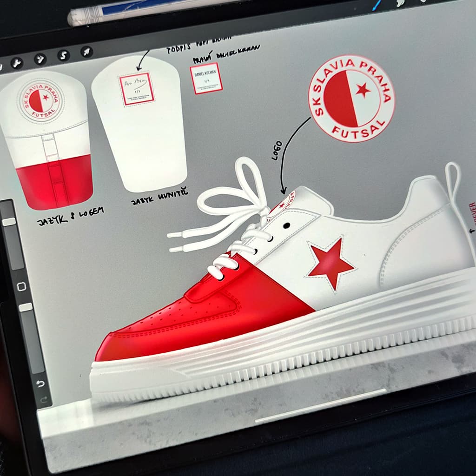Tap the large SK Slavia Praha Futsal logo
476x476 pixels.
(x=351, y=98)
